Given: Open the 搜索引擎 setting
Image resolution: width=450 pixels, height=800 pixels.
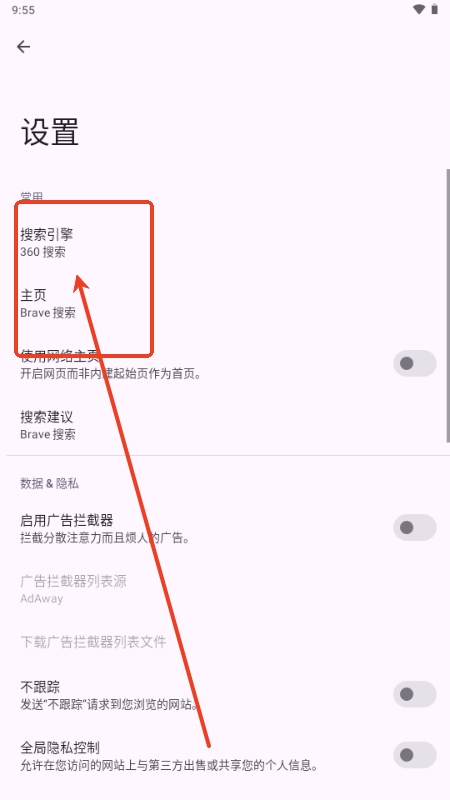Looking at the screenshot, I should click(x=225, y=242).
